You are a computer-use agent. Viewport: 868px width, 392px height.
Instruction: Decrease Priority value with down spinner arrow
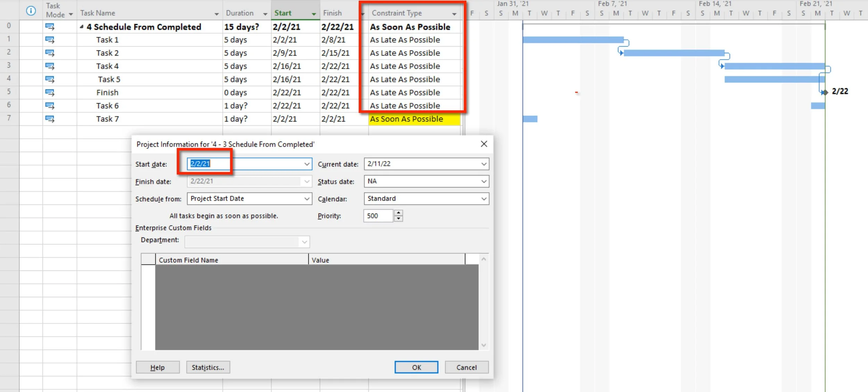[399, 219]
